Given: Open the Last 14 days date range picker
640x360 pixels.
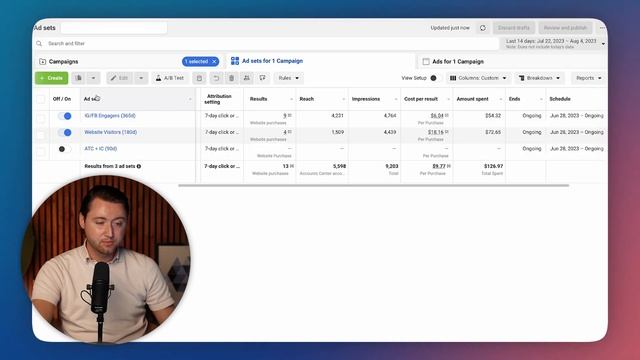Looking at the screenshot, I should (554, 43).
